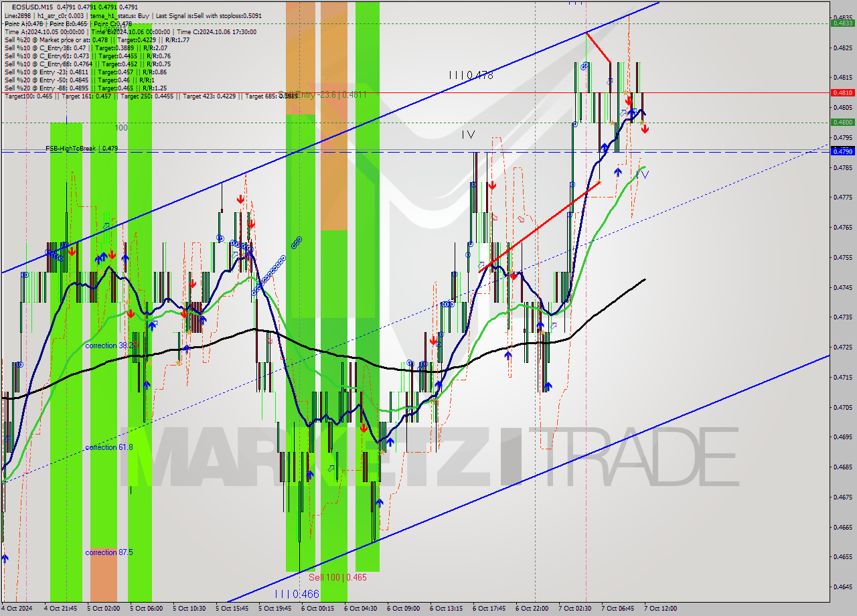Click the 0.4755 price axis value

click(842, 257)
